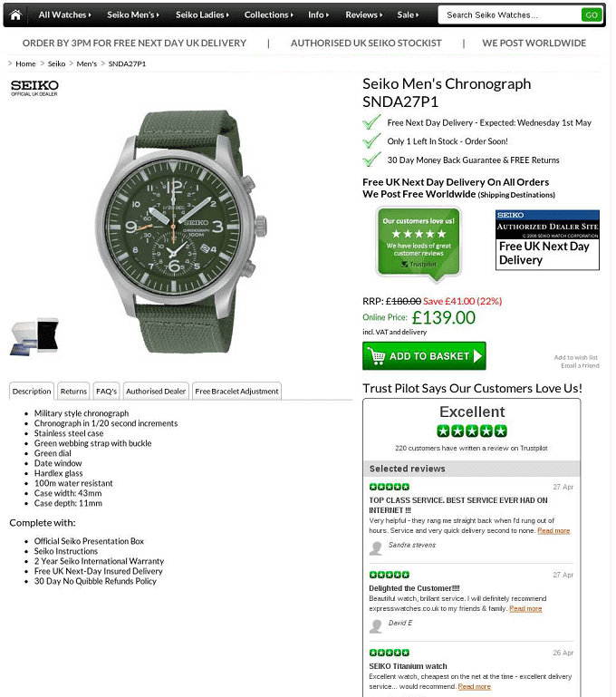Screen dimensions: 616x697
Task: Open the Shipping Destinations link
Action: [x=516, y=195]
